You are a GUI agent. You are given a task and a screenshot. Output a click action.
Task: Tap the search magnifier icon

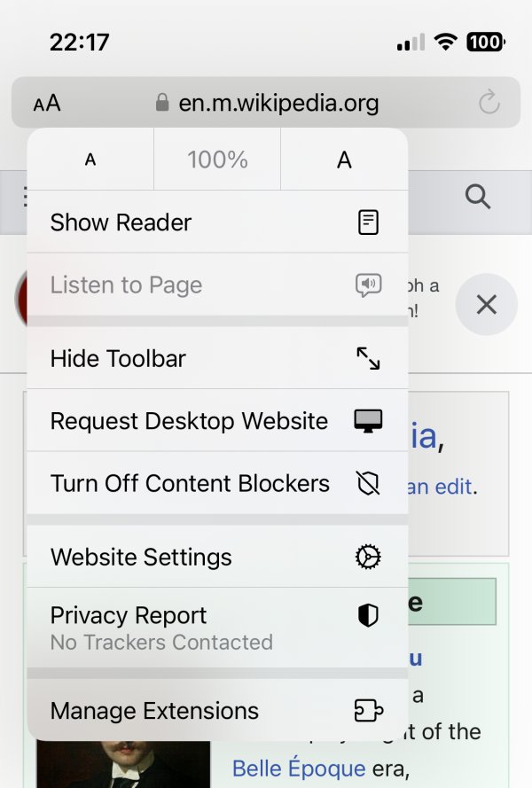[477, 198]
